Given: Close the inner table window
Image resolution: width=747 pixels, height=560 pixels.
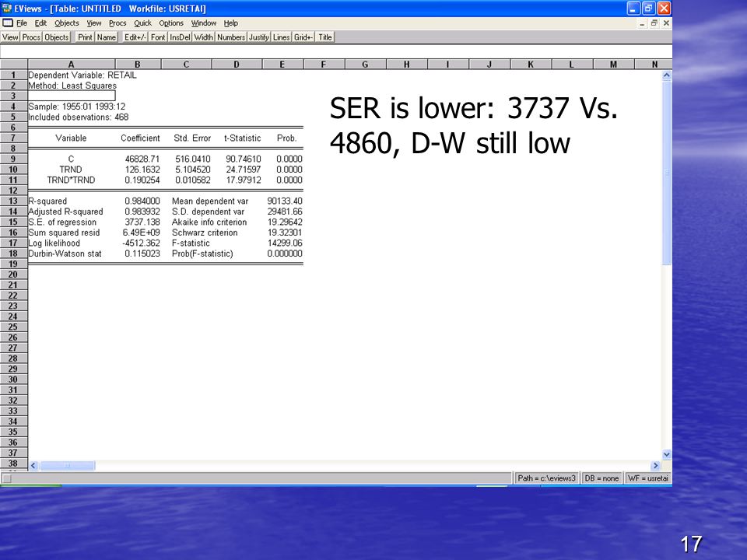Looking at the screenshot, I should pyautogui.click(x=666, y=23).
